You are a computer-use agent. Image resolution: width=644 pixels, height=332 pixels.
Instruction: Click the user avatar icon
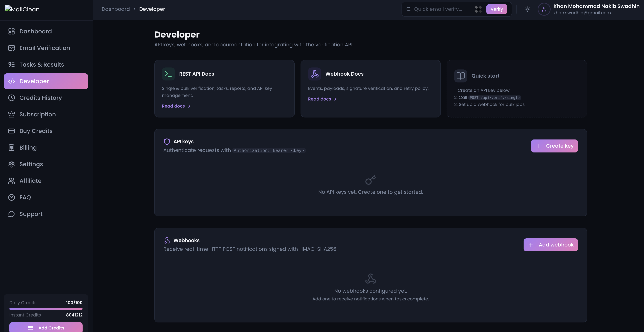(x=544, y=9)
